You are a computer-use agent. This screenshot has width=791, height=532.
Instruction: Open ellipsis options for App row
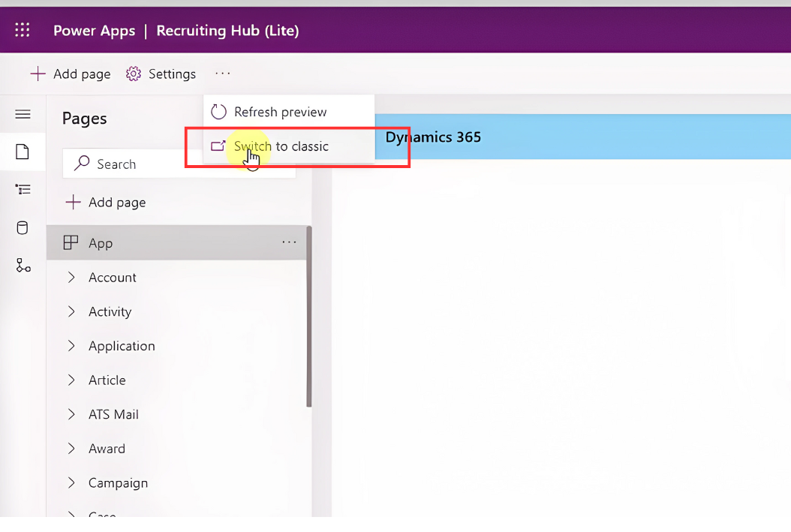(289, 242)
